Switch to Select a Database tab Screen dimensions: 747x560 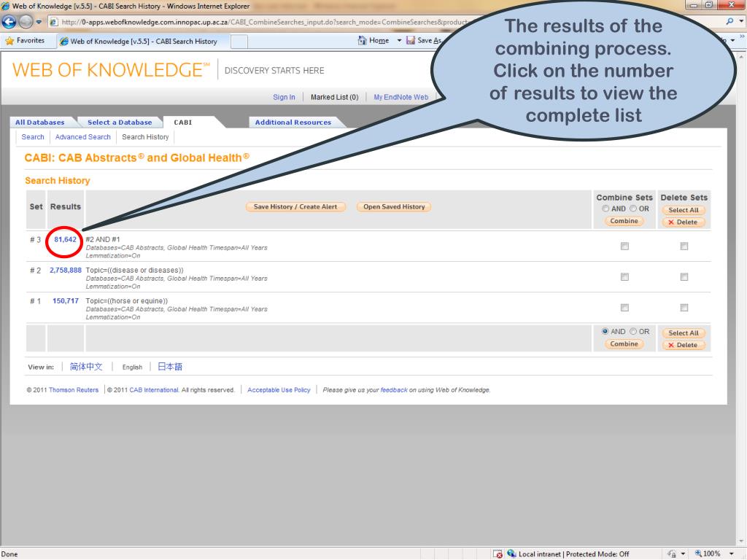(x=120, y=122)
